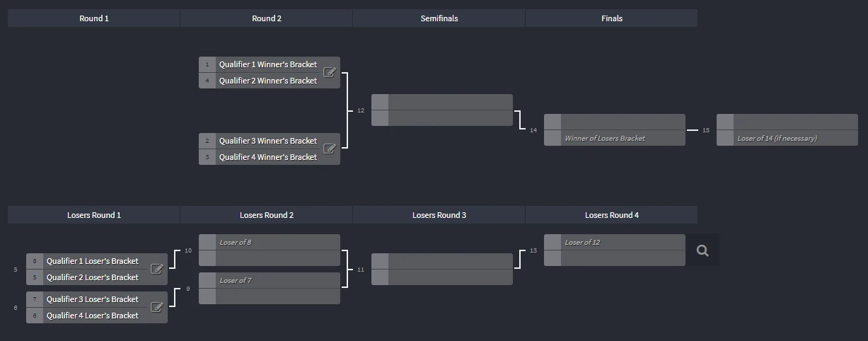Screen dimensions: 868x341
Task: Select the Round 1 column header
Action: (x=94, y=18)
